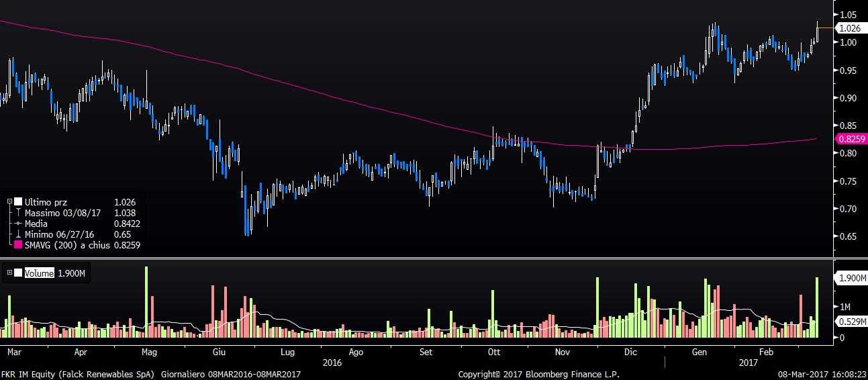The height and width of the screenshot is (380, 868).
Task: Click the Giornaliero 08MAR2016-08MAR2017 range text
Action: pos(231,374)
